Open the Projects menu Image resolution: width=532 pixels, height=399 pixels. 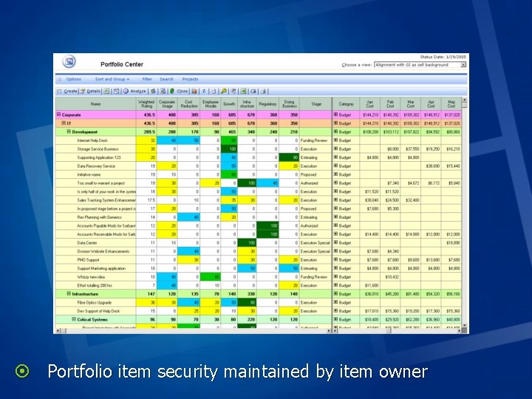point(190,79)
